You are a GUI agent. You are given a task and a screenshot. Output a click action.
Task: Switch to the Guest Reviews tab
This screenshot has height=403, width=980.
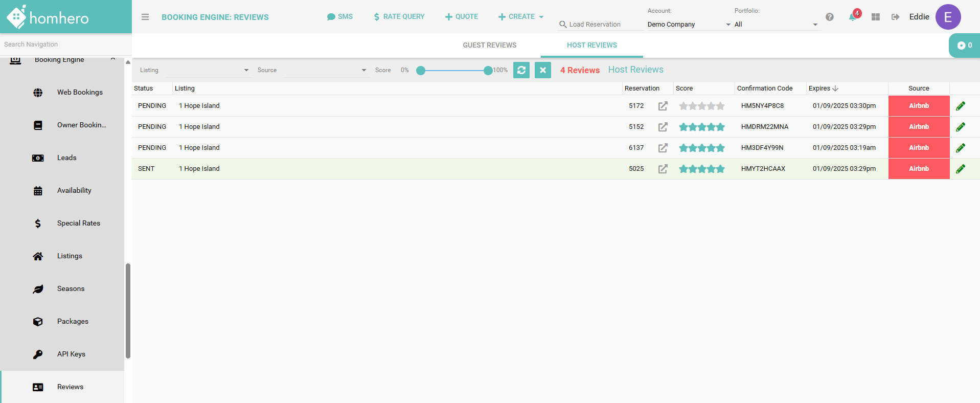pyautogui.click(x=489, y=45)
